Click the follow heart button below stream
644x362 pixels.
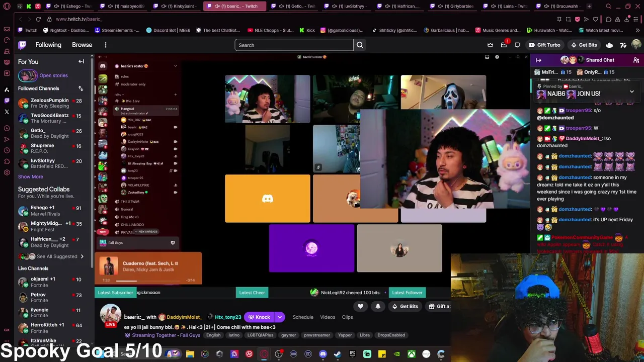tap(360, 306)
